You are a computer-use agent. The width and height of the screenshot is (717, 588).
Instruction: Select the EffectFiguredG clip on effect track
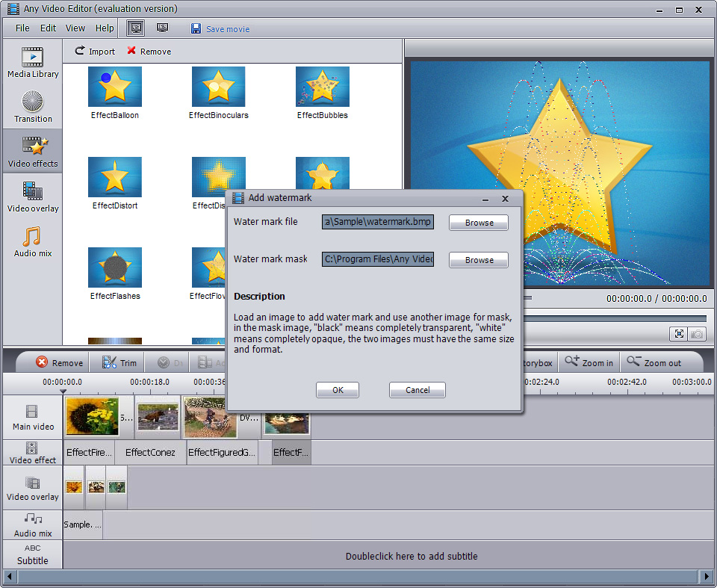(223, 453)
